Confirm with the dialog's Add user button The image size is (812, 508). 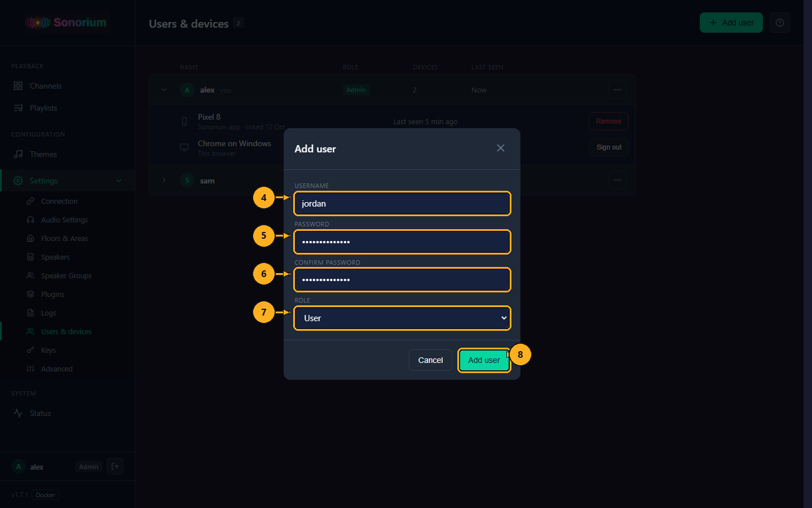pyautogui.click(x=484, y=360)
